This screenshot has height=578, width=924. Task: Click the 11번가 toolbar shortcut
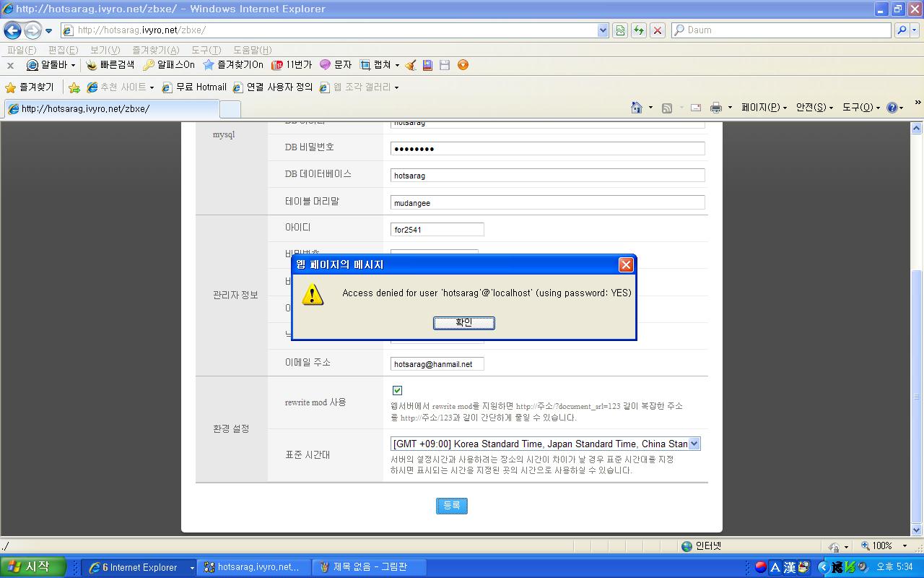(292, 65)
